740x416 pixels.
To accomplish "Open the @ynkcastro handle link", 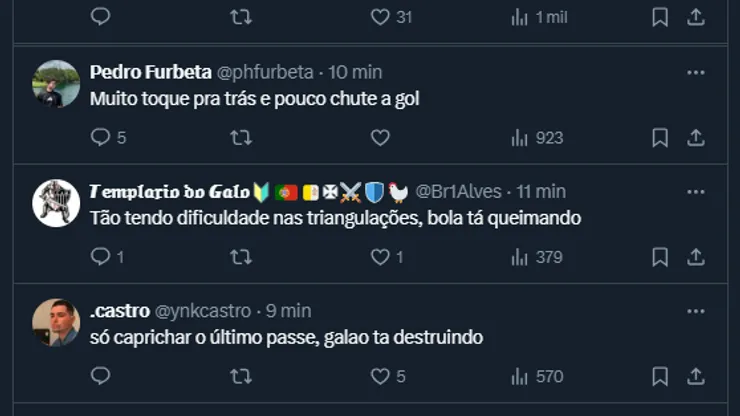I will tap(202, 311).
